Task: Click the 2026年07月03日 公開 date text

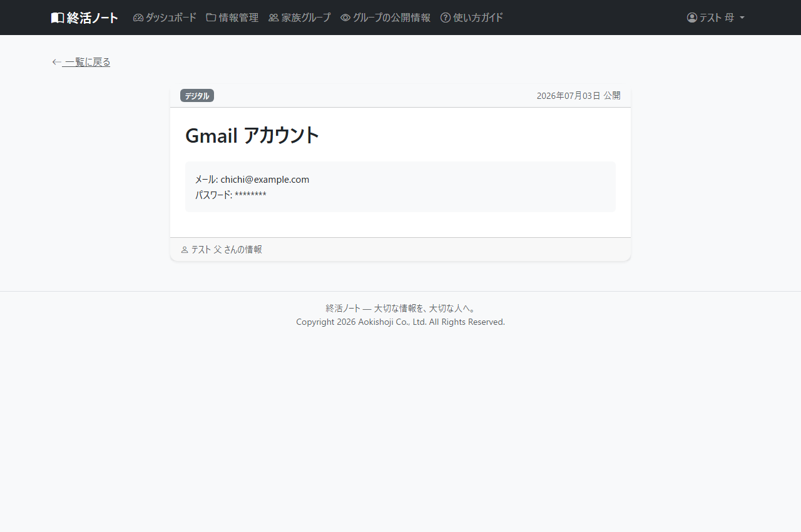Action: coord(579,96)
